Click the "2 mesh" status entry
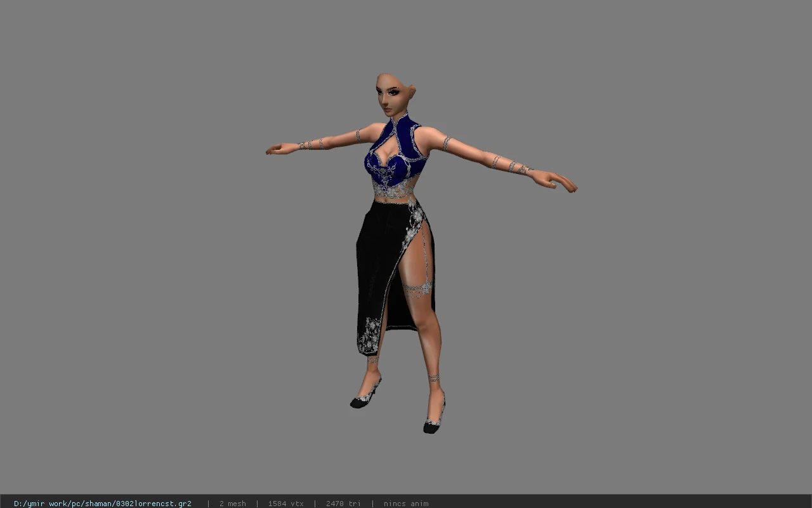The height and width of the screenshot is (508, 812). click(232, 504)
